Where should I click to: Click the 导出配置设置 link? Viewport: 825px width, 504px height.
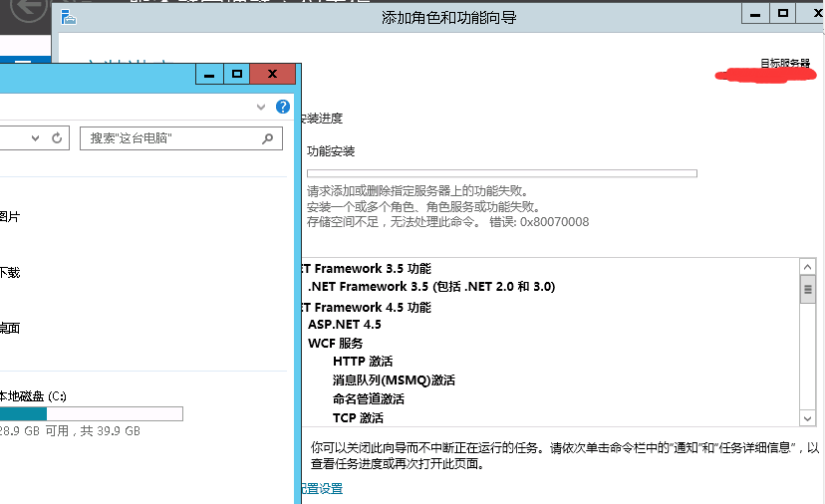[322, 489]
